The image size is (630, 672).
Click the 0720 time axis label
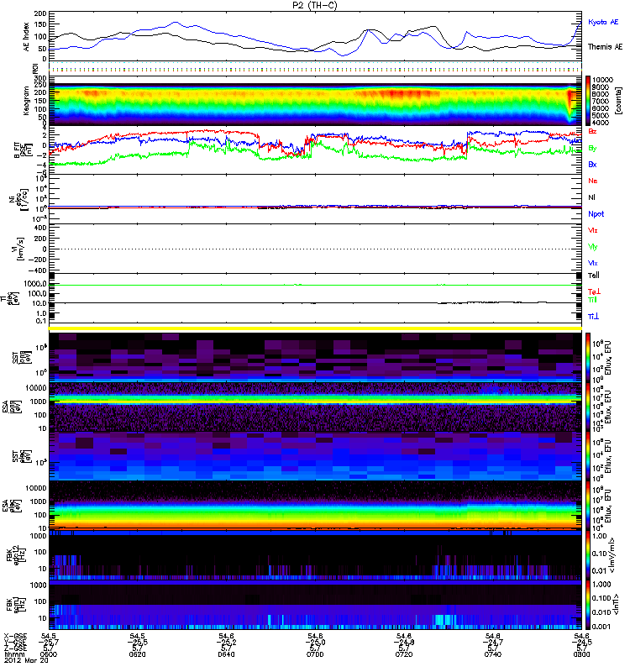[x=404, y=654]
